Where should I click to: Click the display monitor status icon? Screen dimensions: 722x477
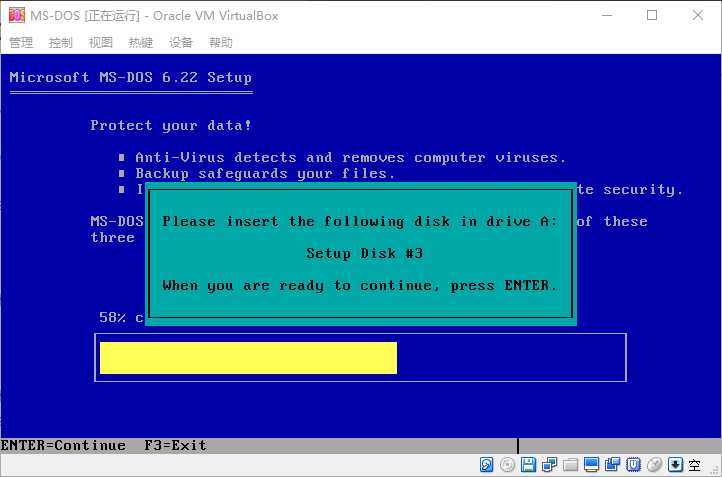coord(591,465)
